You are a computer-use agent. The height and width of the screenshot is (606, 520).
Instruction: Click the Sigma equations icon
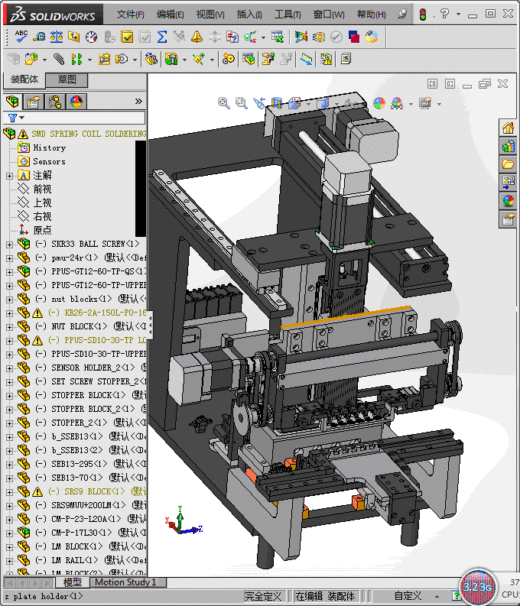click(x=162, y=37)
